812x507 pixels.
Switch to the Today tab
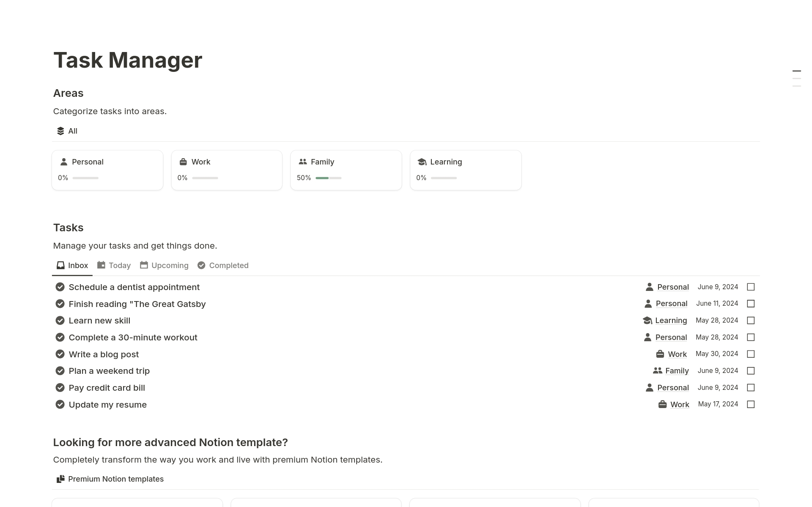point(114,266)
